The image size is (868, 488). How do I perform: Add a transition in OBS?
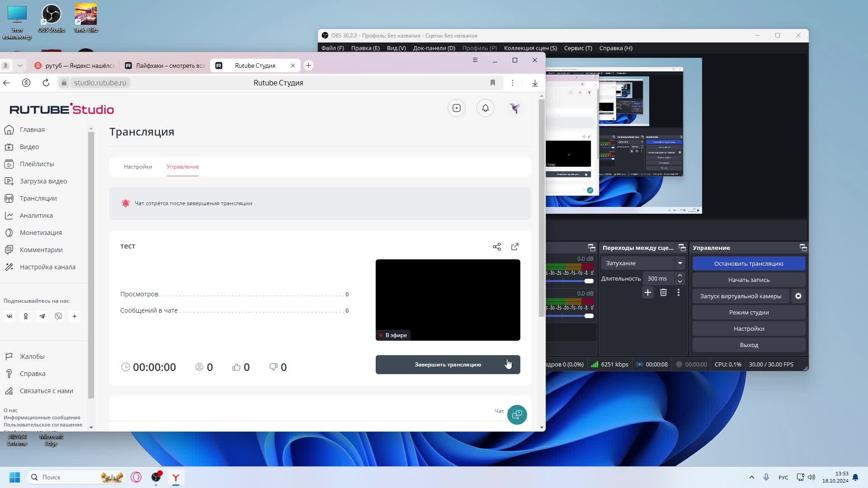click(648, 292)
